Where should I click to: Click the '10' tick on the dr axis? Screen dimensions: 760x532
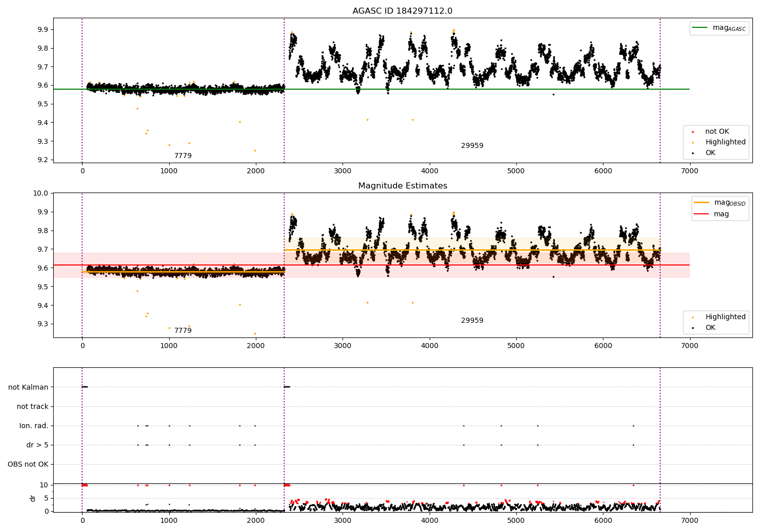click(x=44, y=485)
